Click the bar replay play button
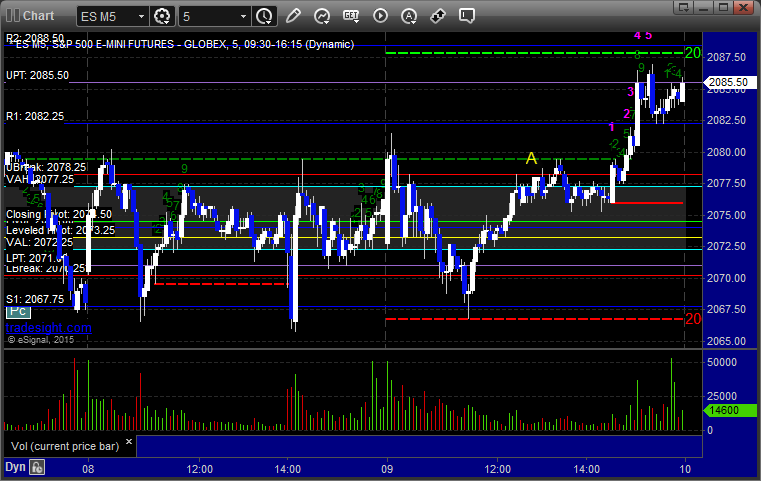761x481 pixels. coord(380,16)
